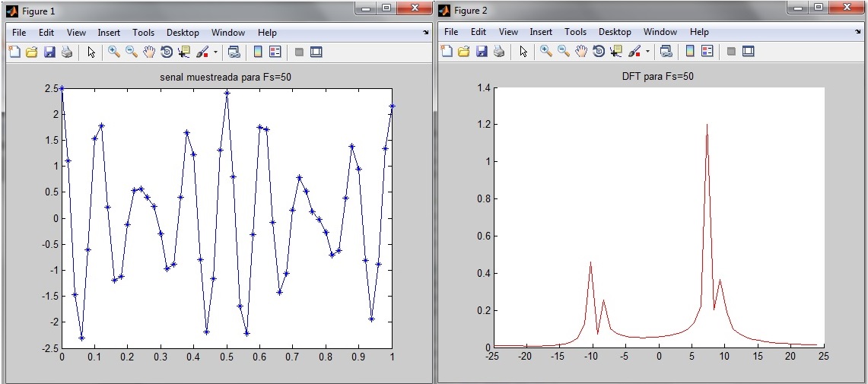
Task: Open the Insert menu in Figure 2
Action: click(541, 32)
